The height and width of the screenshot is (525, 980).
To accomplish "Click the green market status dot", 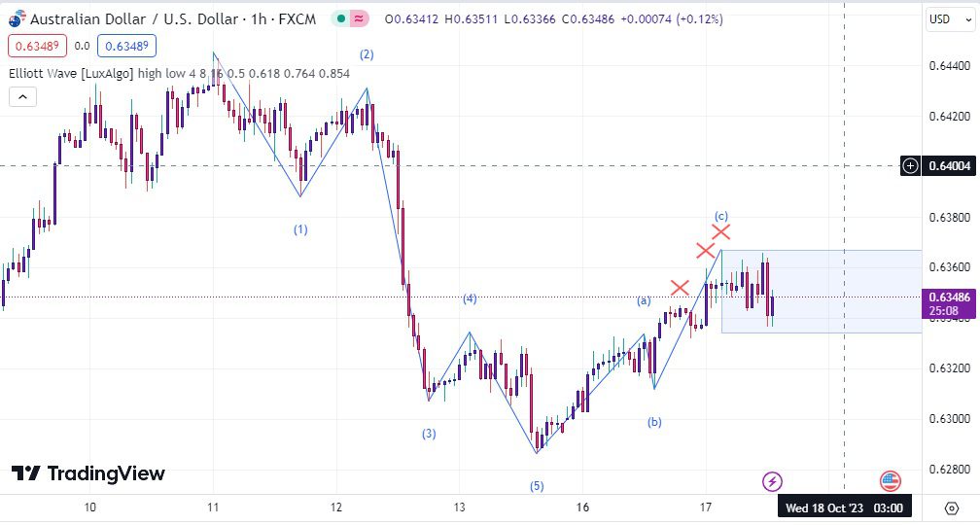I will tap(340, 18).
